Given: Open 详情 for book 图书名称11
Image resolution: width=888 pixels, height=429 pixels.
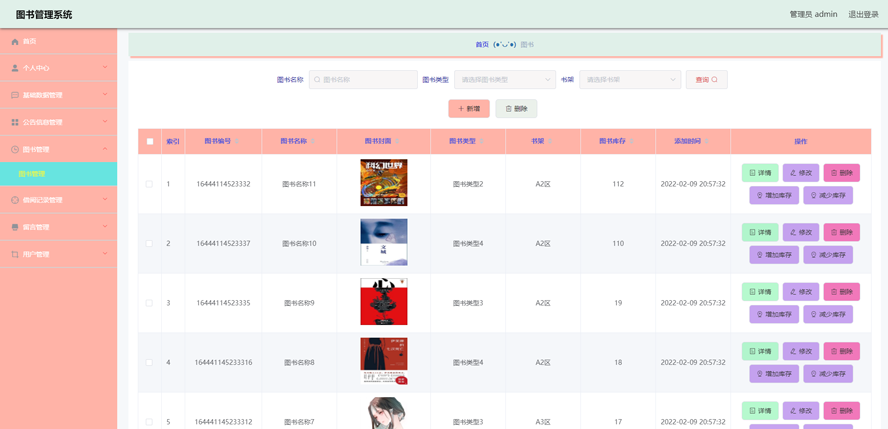Looking at the screenshot, I should coord(760,173).
